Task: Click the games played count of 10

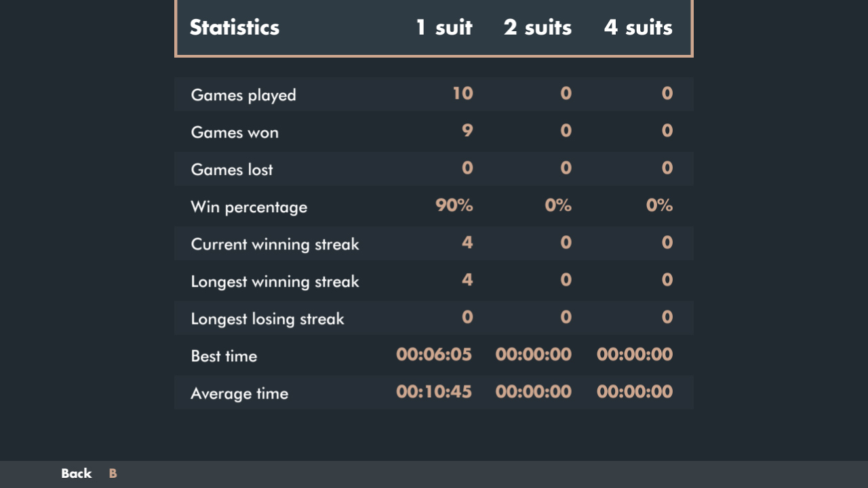Action: pyautogui.click(x=464, y=94)
